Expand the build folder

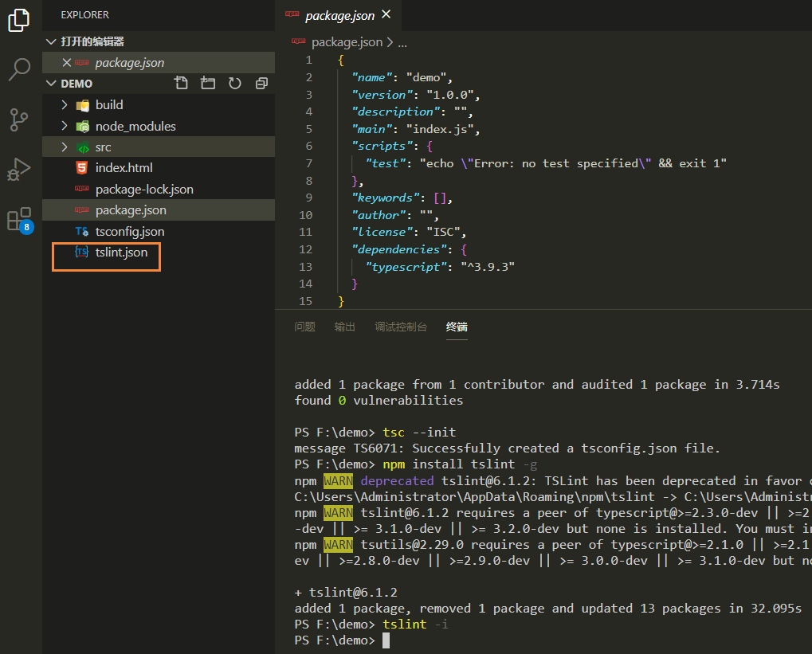coord(65,104)
